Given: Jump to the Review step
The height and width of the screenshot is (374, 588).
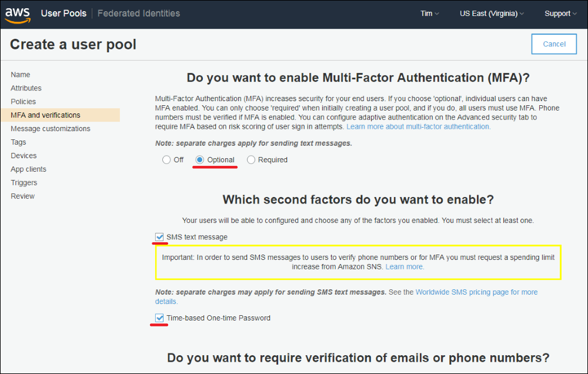Looking at the screenshot, I should tap(22, 196).
